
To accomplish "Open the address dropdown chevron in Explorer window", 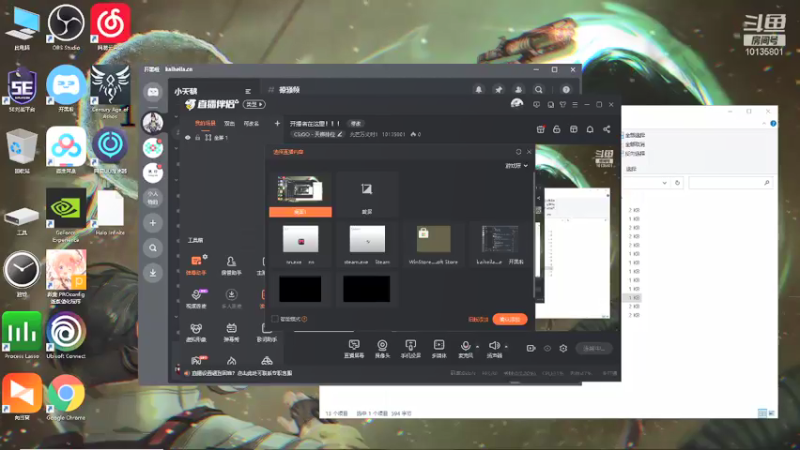I will pyautogui.click(x=664, y=183).
